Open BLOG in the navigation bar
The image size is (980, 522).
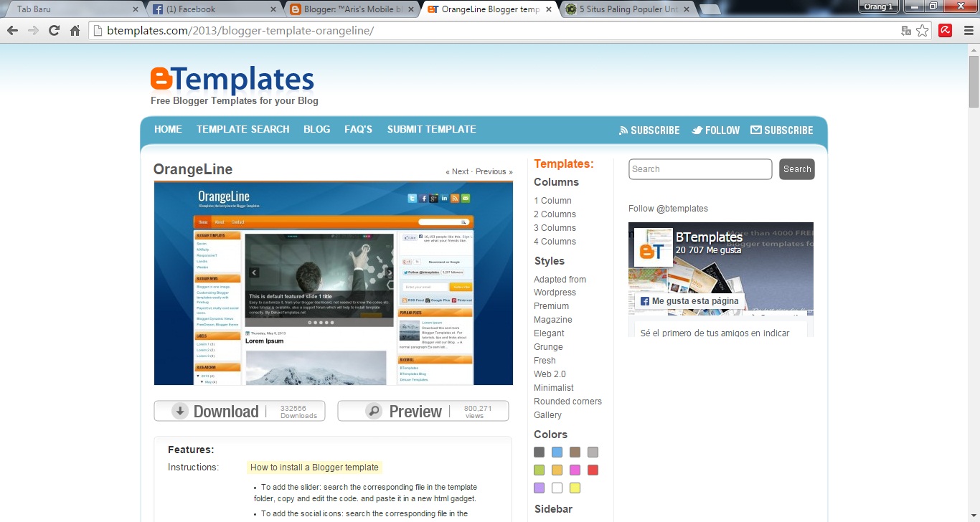pyautogui.click(x=317, y=129)
